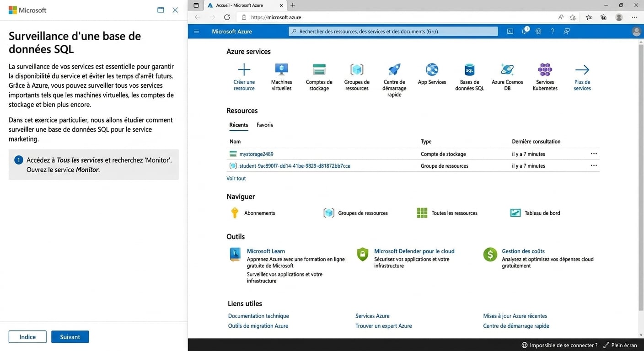The image size is (644, 351).
Task: Click the Créer une ressource plus icon
Action: click(244, 69)
